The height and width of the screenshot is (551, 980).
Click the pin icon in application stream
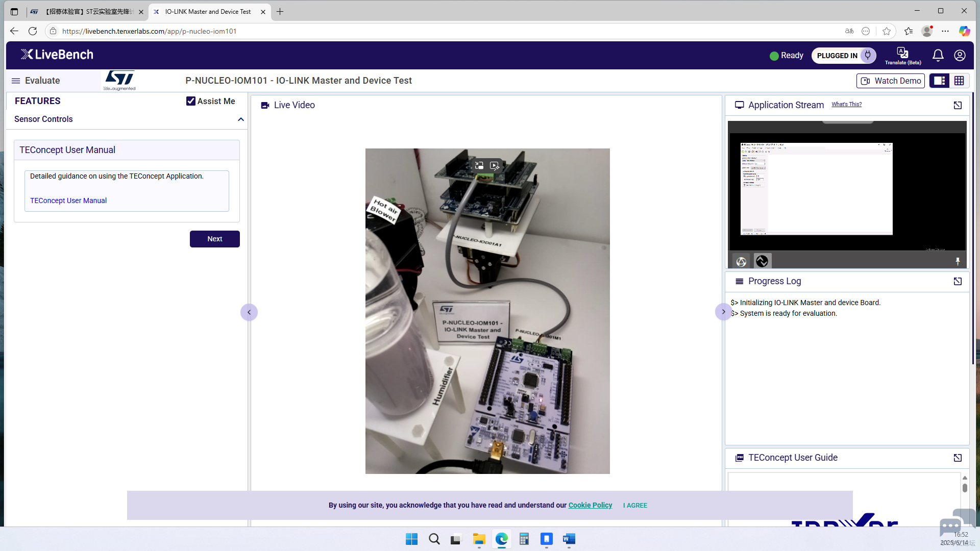(958, 261)
